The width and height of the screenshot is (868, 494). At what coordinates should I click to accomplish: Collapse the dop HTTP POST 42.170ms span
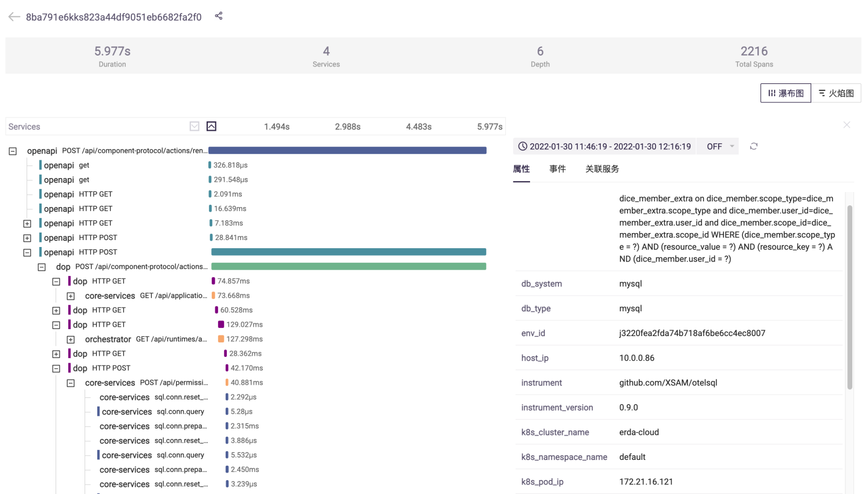56,368
